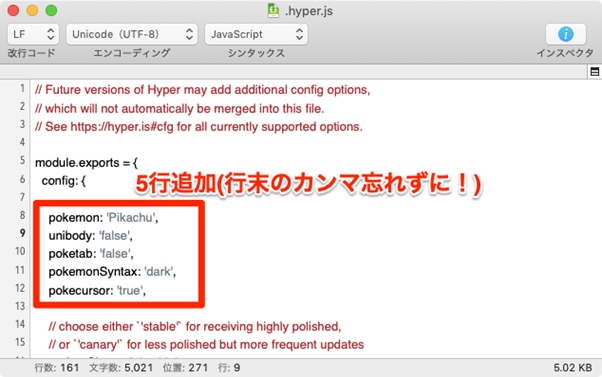602x377 pixels.
Task: Click the インスペクタ toolbar label
Action: (x=565, y=53)
